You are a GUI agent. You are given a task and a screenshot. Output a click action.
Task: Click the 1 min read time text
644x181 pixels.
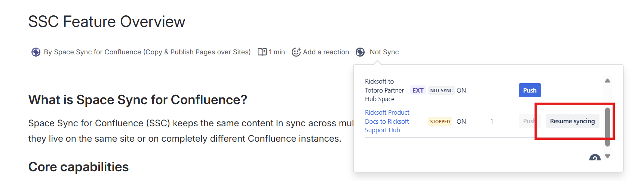click(277, 52)
